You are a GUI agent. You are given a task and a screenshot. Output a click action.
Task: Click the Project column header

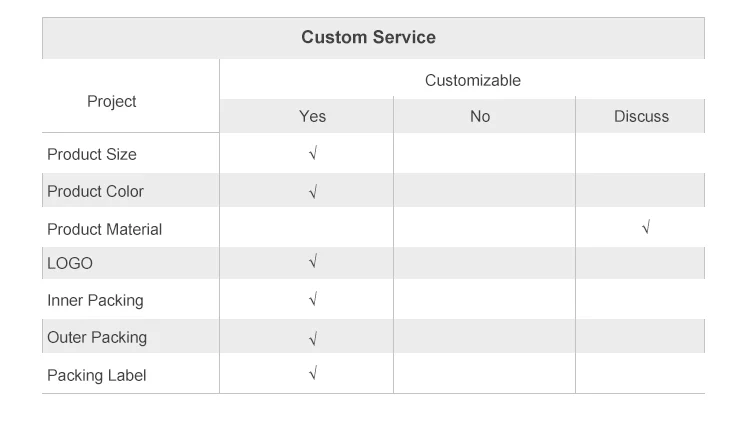click(x=112, y=102)
